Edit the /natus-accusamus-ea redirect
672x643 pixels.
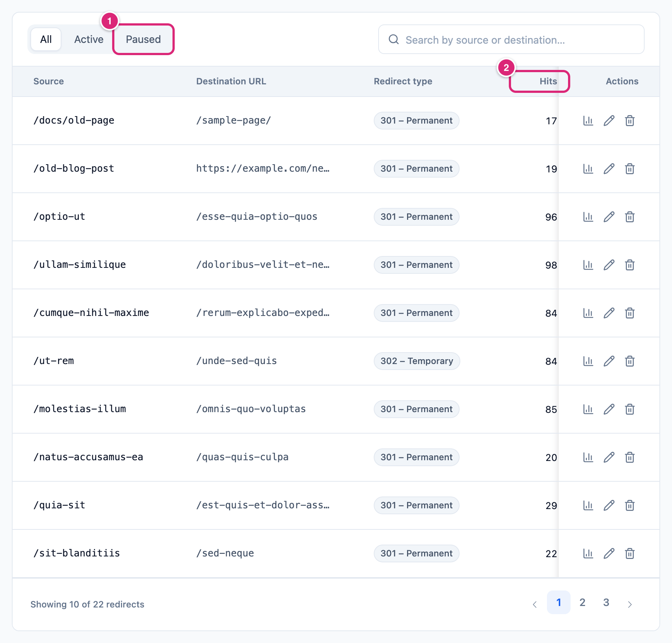[609, 457]
